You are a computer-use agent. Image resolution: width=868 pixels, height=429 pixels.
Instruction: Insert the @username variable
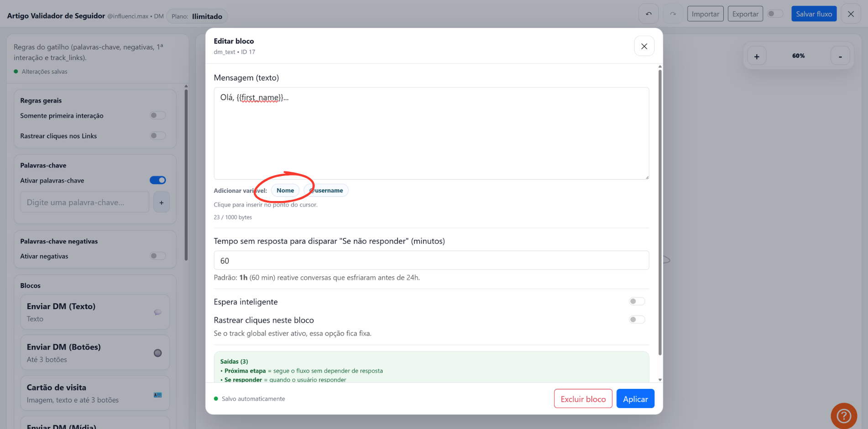coord(326,191)
